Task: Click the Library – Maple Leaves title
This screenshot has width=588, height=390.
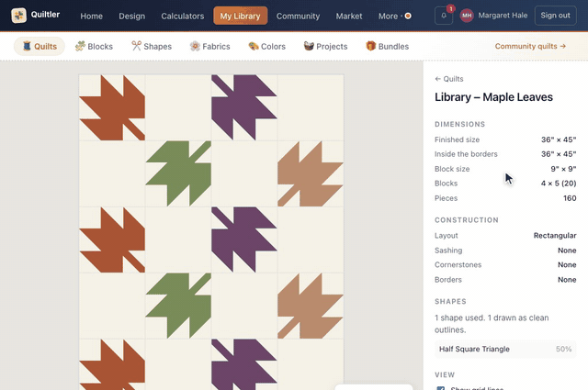Action: (493, 97)
